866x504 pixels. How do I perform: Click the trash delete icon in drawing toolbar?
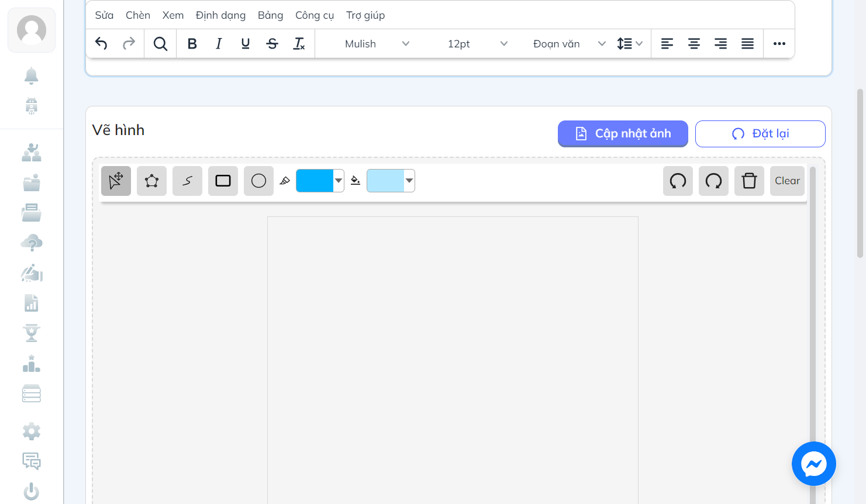[749, 181]
